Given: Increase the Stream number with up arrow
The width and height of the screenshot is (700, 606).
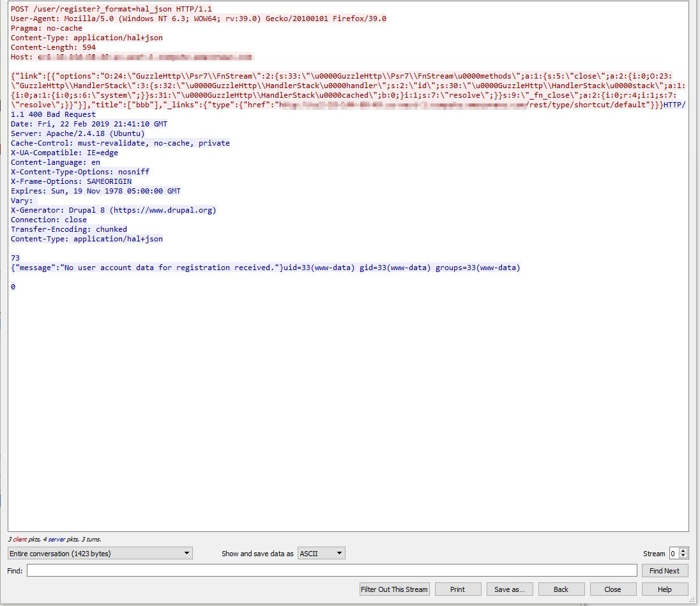Looking at the screenshot, I should pyautogui.click(x=684, y=550).
